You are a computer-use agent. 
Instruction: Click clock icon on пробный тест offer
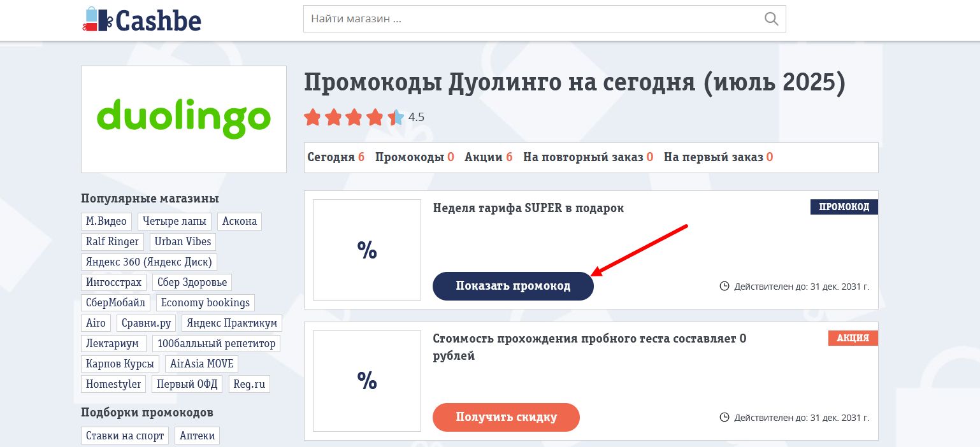click(x=724, y=417)
